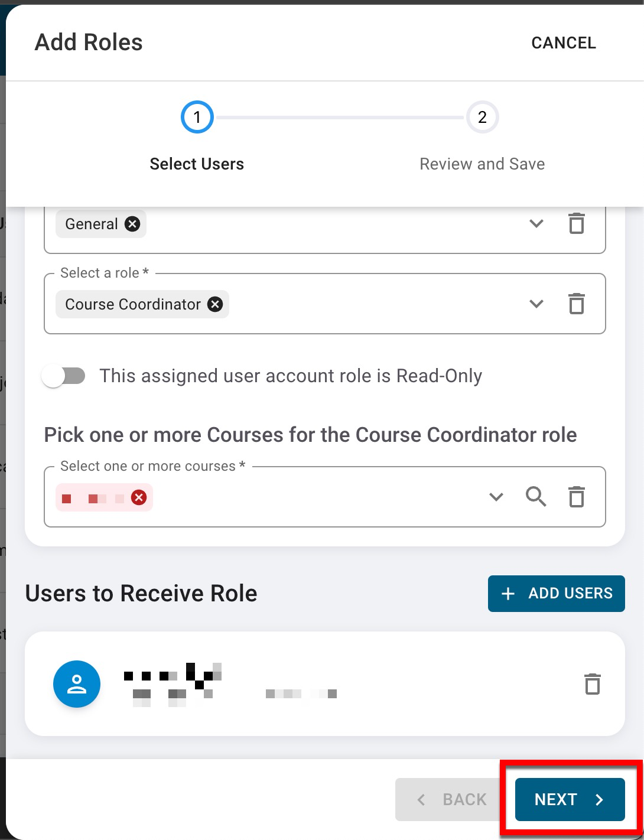Viewport: 644px width, 840px height.
Task: Delete the General field row via trash icon
Action: (576, 224)
